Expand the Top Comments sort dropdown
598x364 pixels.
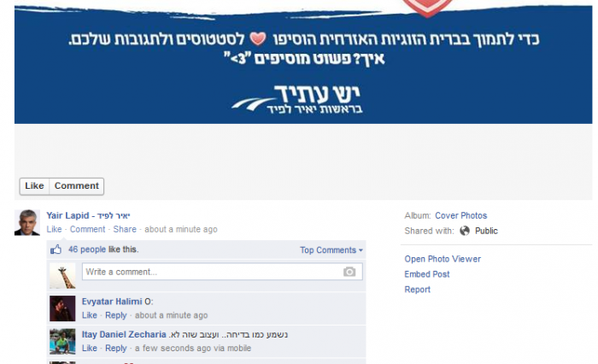point(331,250)
